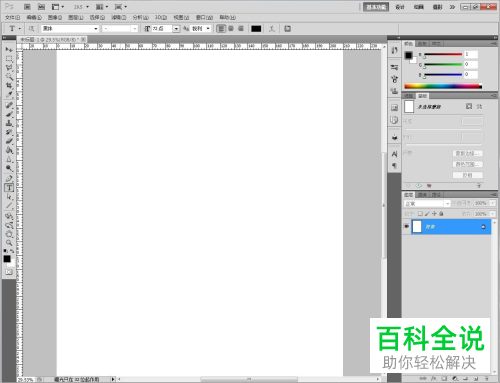Select the Hand tool
Image resolution: width=500 pixels, height=383 pixels.
9,234
